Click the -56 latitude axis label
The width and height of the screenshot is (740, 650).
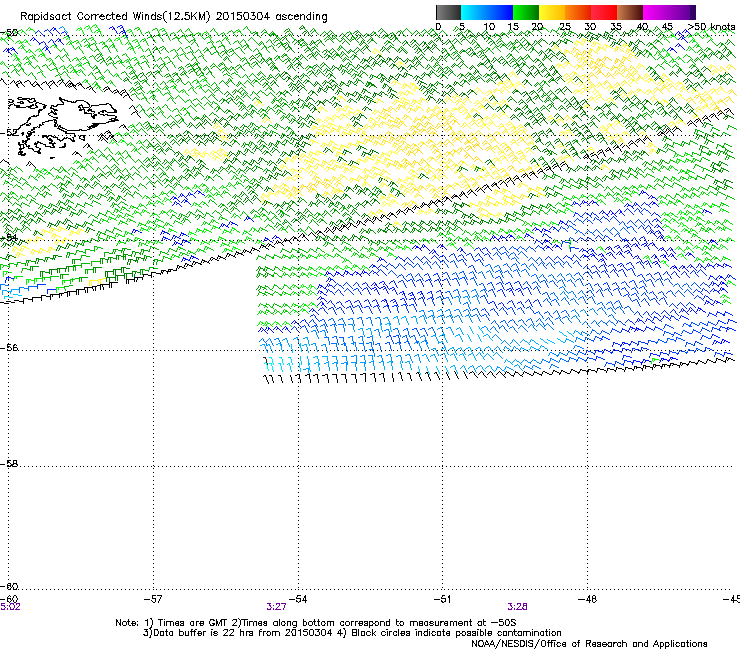9,348
